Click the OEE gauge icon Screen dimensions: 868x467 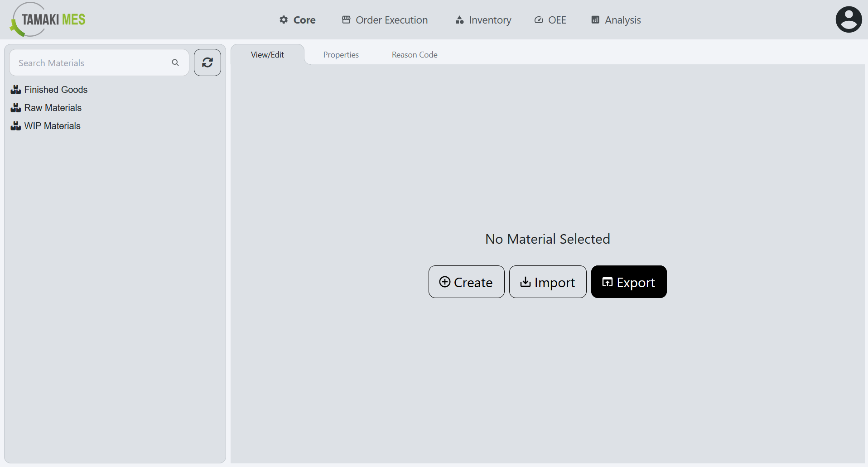click(538, 19)
